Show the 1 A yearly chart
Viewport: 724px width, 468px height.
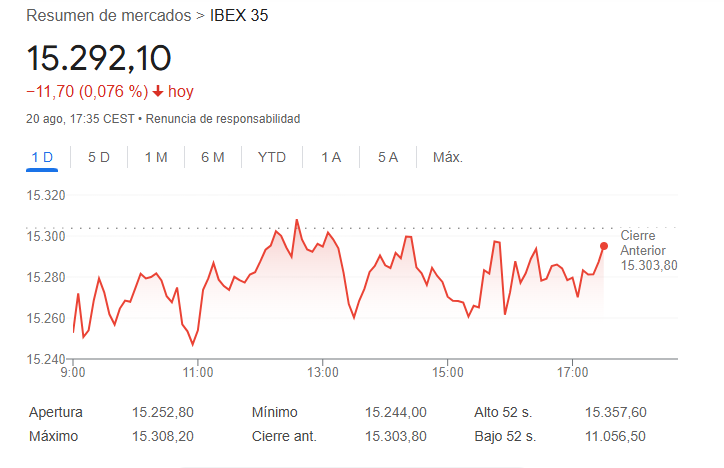coord(331,157)
